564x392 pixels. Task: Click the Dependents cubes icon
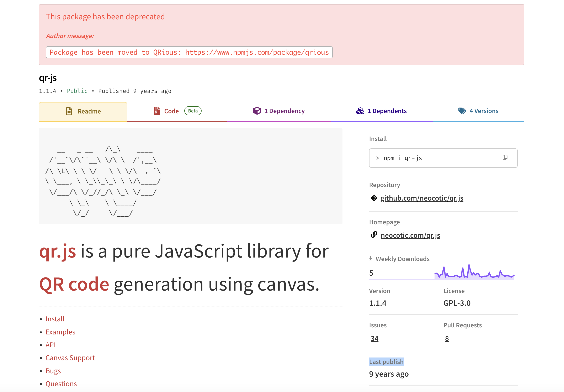tap(360, 111)
